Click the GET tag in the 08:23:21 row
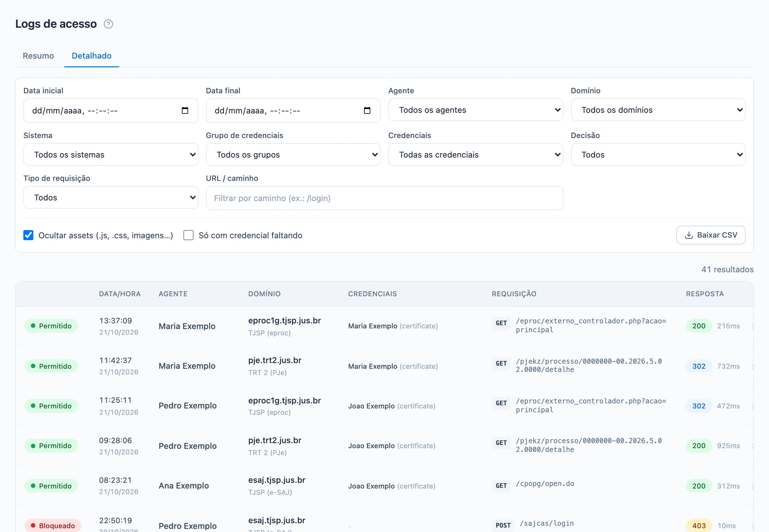The width and height of the screenshot is (769, 532). [x=501, y=486]
